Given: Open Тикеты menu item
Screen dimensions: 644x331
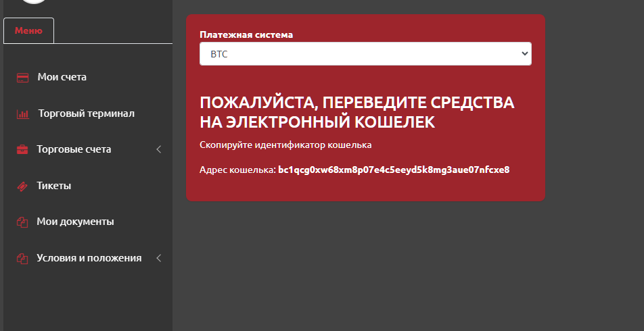Looking at the screenshot, I should (x=54, y=186).
